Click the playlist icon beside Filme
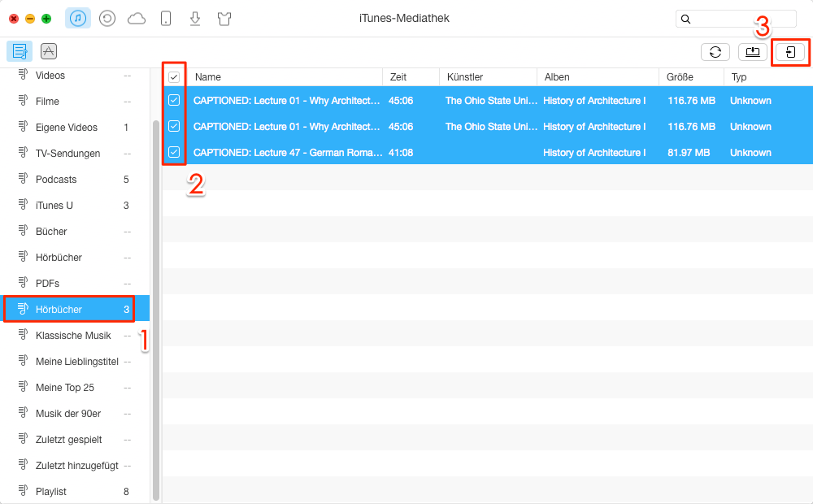This screenshot has width=813, height=504. 23,100
